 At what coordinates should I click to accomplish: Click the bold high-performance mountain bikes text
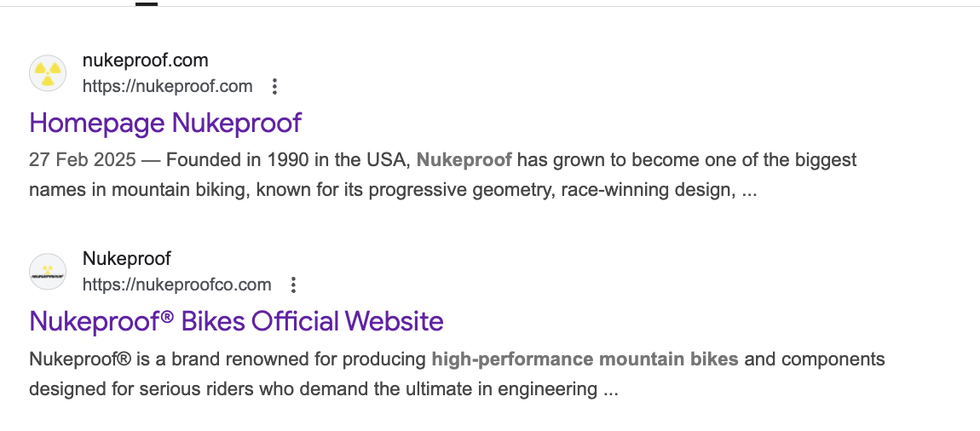tap(585, 359)
